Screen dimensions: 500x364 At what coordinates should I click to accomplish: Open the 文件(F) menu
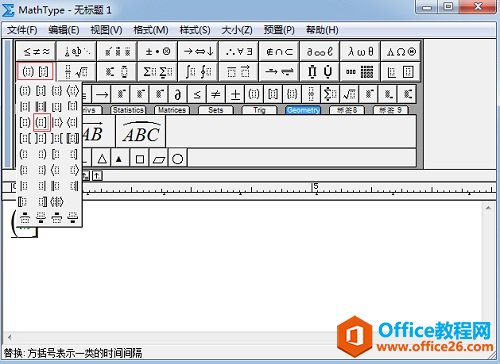coord(22,30)
